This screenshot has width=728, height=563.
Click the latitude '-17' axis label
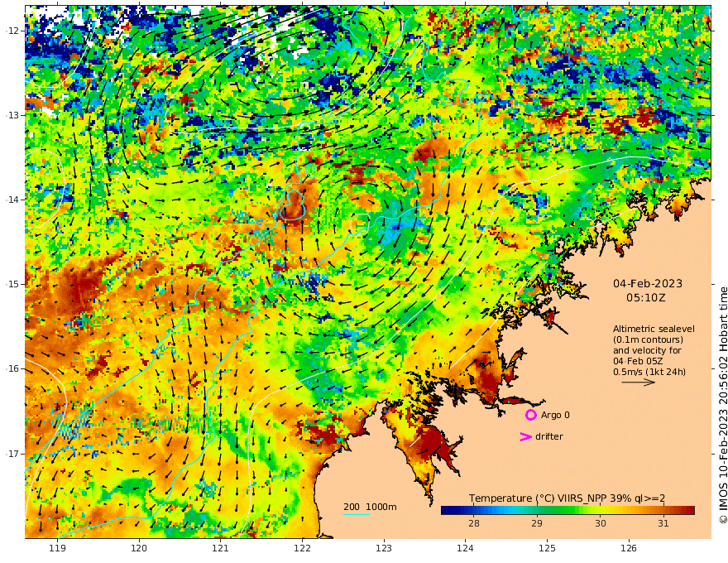13,453
